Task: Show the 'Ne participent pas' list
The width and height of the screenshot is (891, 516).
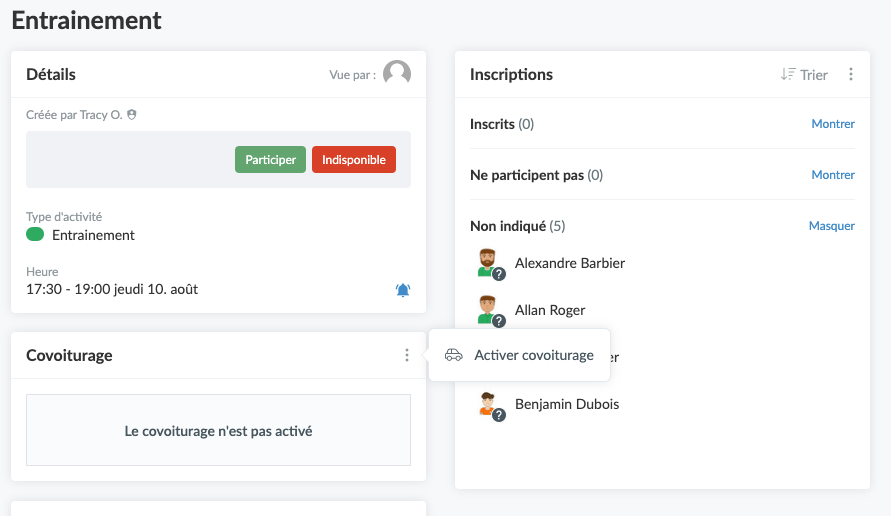Action: (x=832, y=175)
